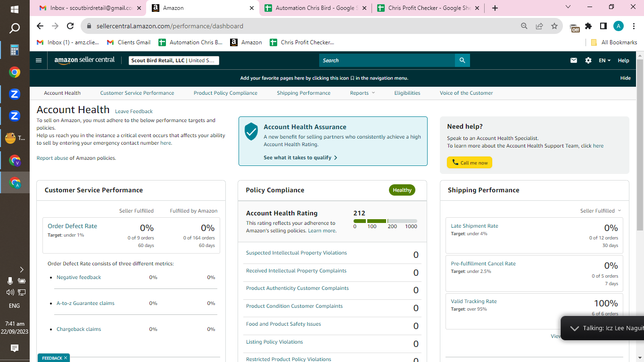Click Hide on the favorites banner
The width and height of the screenshot is (644, 362).
[x=626, y=78]
